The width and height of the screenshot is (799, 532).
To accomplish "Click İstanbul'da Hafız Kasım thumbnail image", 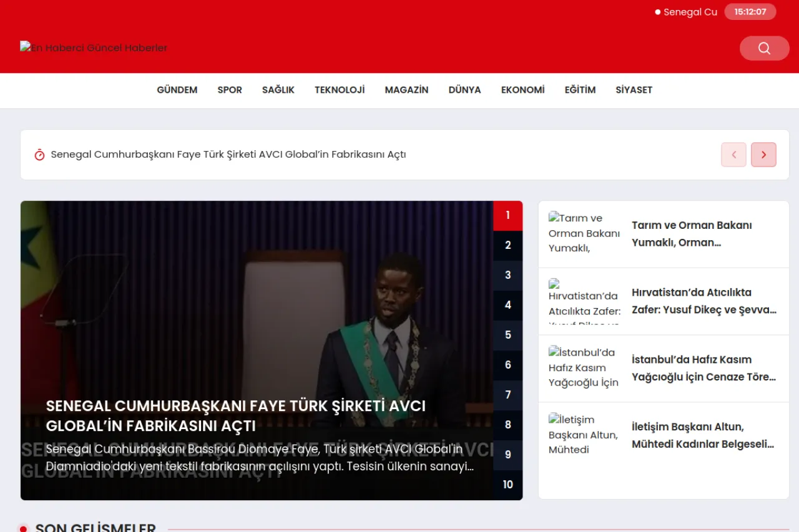I will coord(585,368).
